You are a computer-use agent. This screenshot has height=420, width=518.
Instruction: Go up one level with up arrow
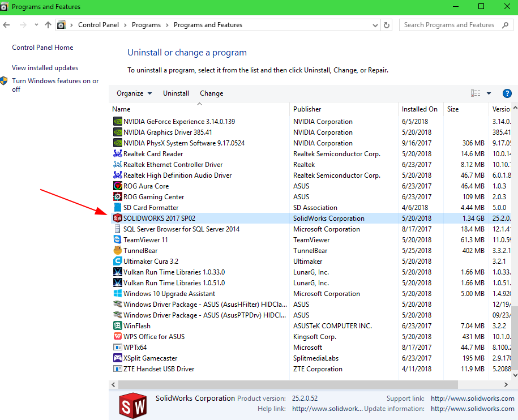pyautogui.click(x=48, y=25)
